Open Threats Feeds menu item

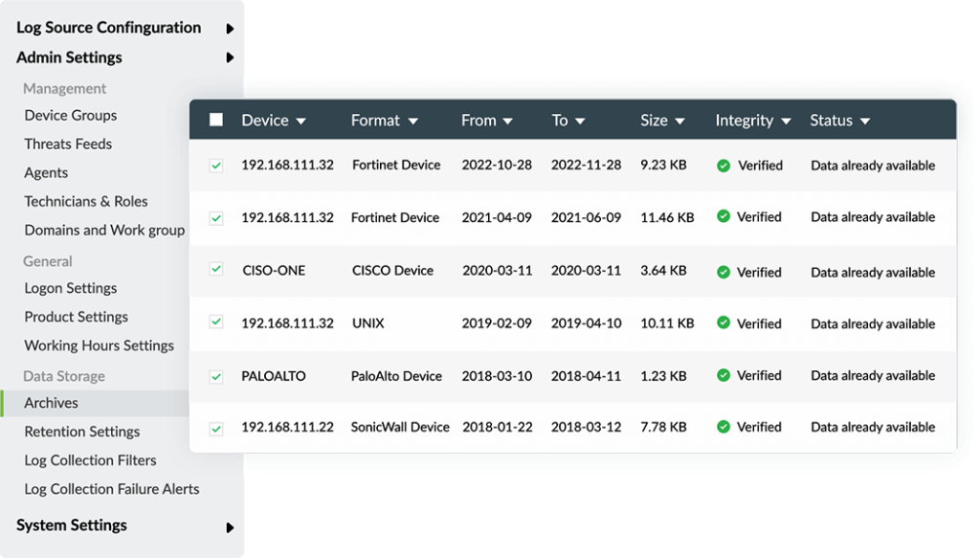[68, 144]
